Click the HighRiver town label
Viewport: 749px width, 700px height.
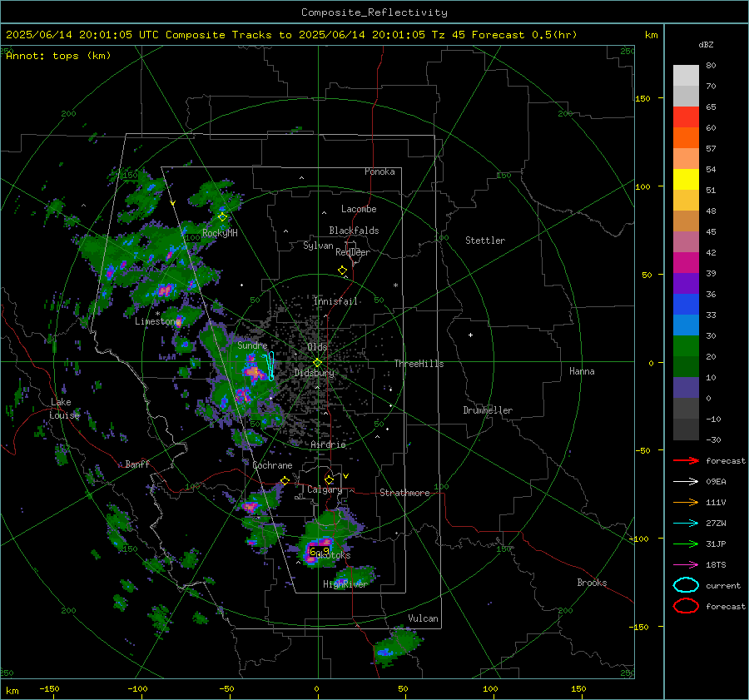pyautogui.click(x=345, y=584)
